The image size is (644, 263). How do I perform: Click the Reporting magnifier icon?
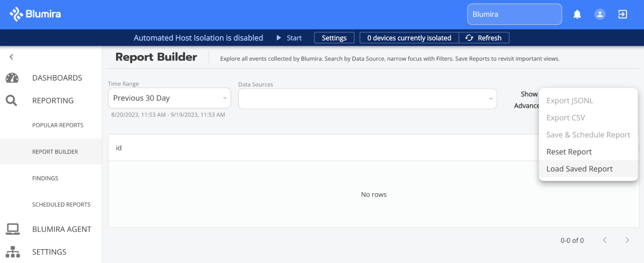click(x=11, y=101)
